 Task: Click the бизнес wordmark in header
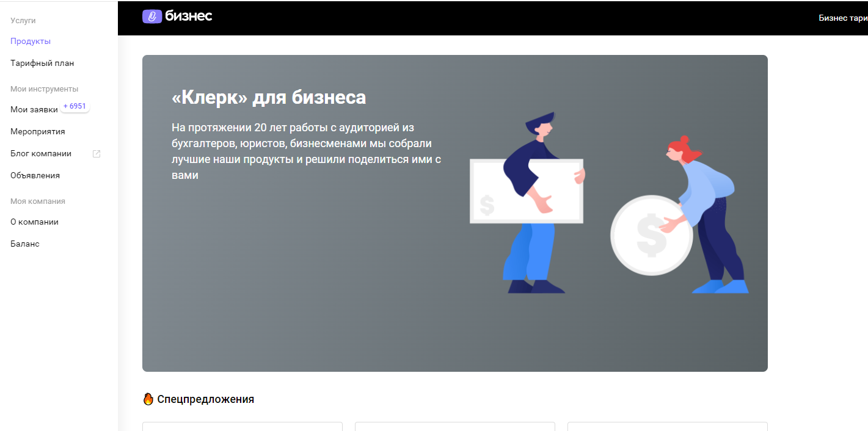[x=188, y=16]
